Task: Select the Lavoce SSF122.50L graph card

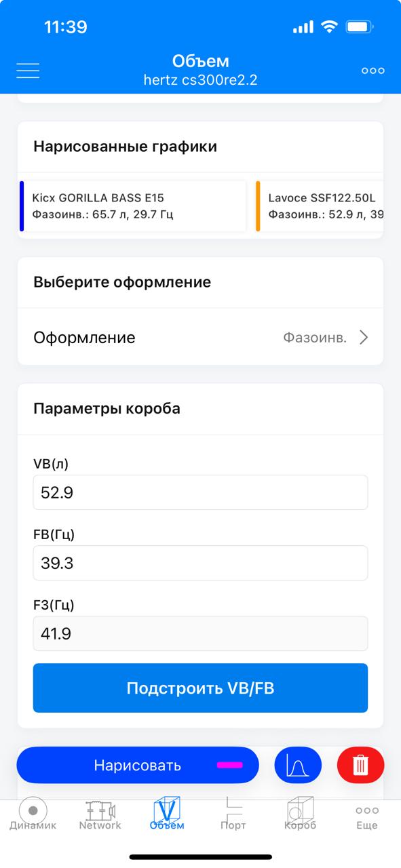Action: 320,206
